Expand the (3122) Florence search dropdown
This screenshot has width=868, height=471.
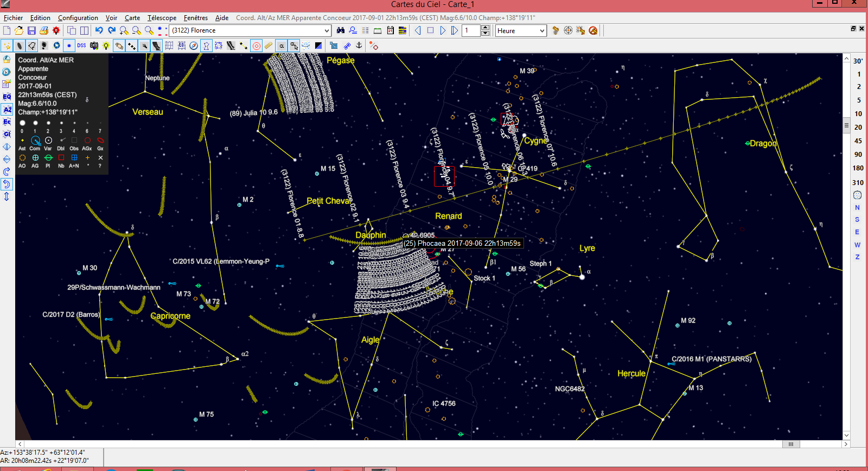tap(327, 30)
